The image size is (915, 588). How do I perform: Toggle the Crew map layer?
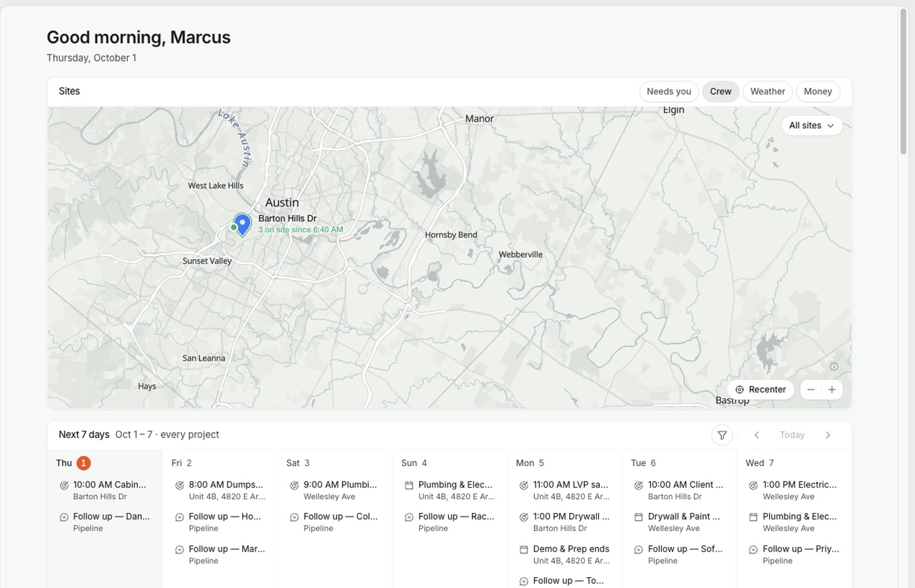click(x=721, y=91)
